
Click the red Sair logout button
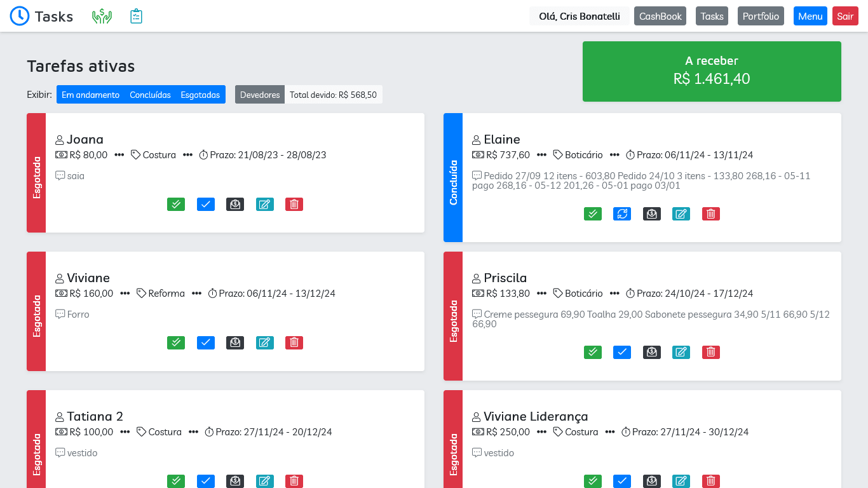[x=845, y=17]
